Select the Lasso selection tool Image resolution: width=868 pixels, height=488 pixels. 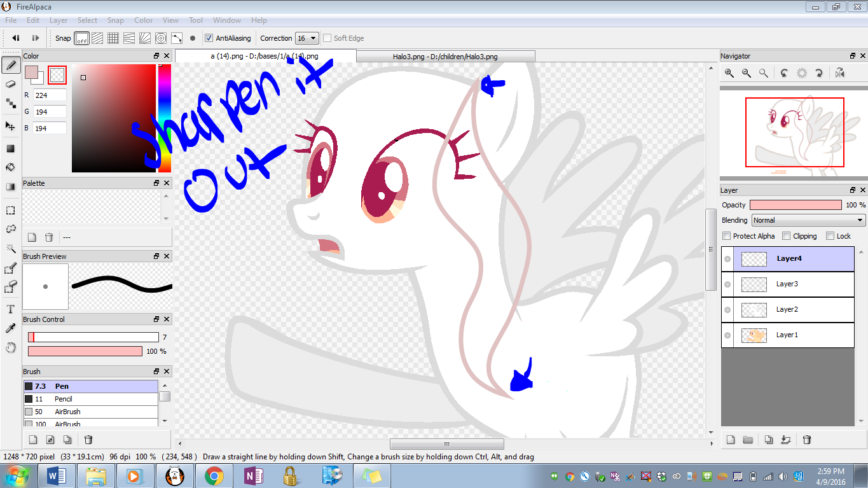[x=10, y=228]
